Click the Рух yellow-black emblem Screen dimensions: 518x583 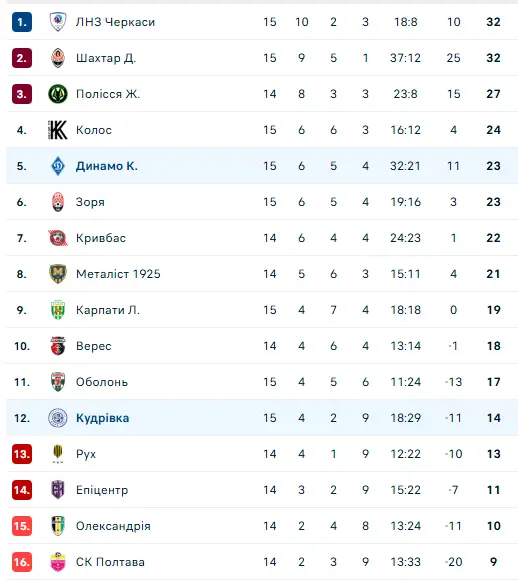pos(58,454)
